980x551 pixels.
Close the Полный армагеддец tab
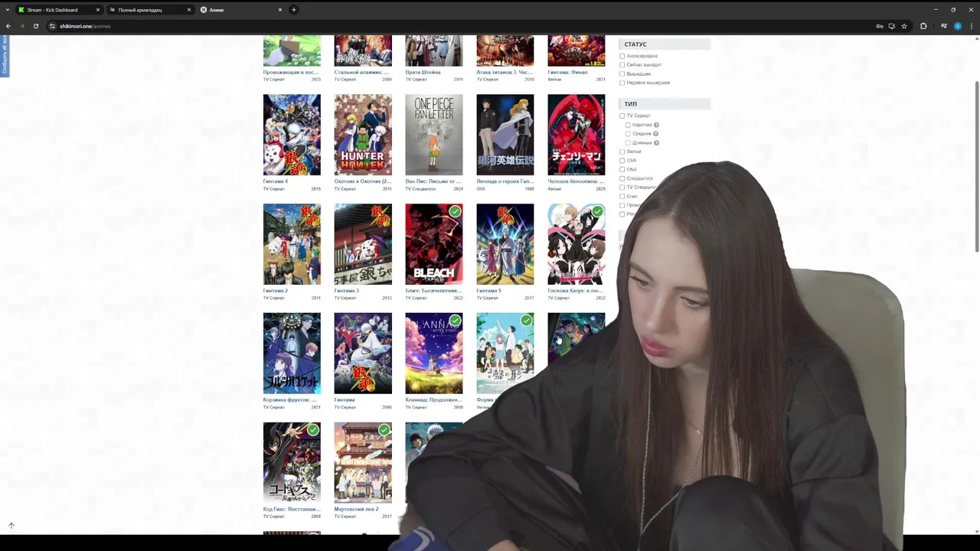[x=189, y=10]
